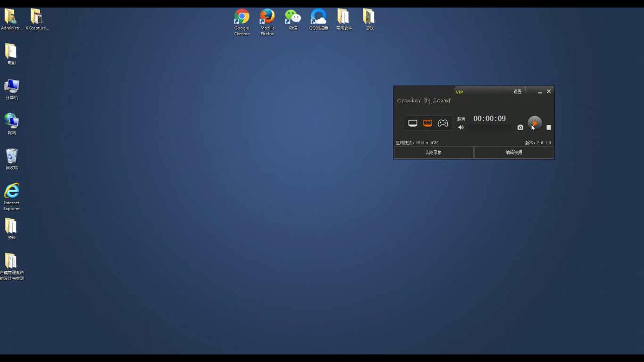
Task: Click the green VIP label
Action: click(459, 93)
